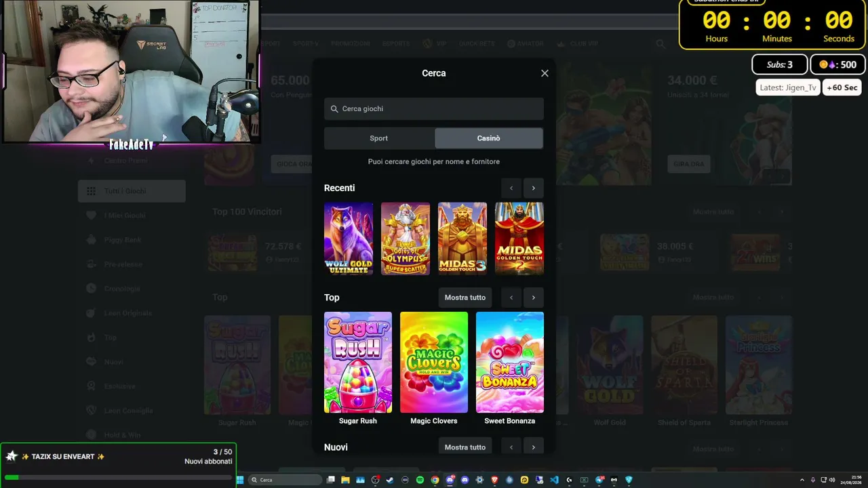Viewport: 868px width, 488px height.
Task: Open Excel from the taskbar
Action: coord(584,480)
